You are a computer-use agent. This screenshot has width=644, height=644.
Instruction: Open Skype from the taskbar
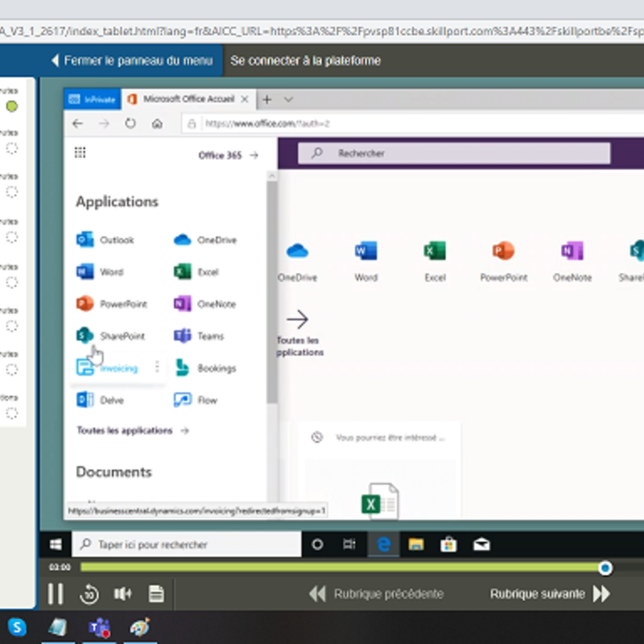coord(17,627)
